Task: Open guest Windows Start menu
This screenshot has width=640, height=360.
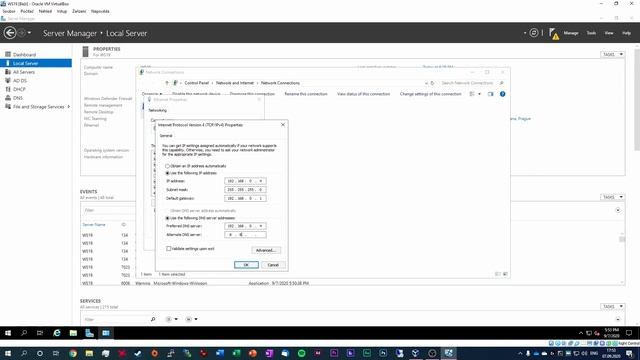Action: pyautogui.click(x=8, y=333)
